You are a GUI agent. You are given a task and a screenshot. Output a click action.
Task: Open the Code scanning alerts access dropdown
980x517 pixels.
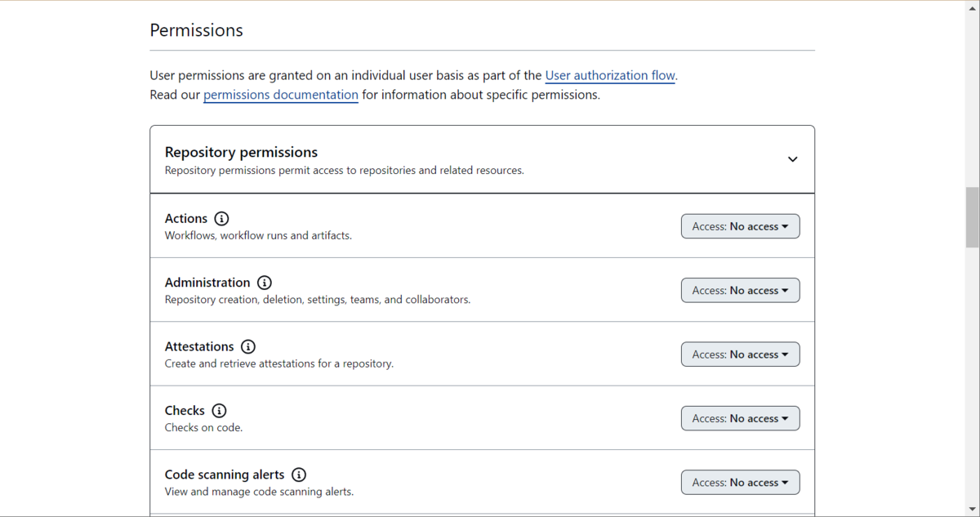[740, 482]
